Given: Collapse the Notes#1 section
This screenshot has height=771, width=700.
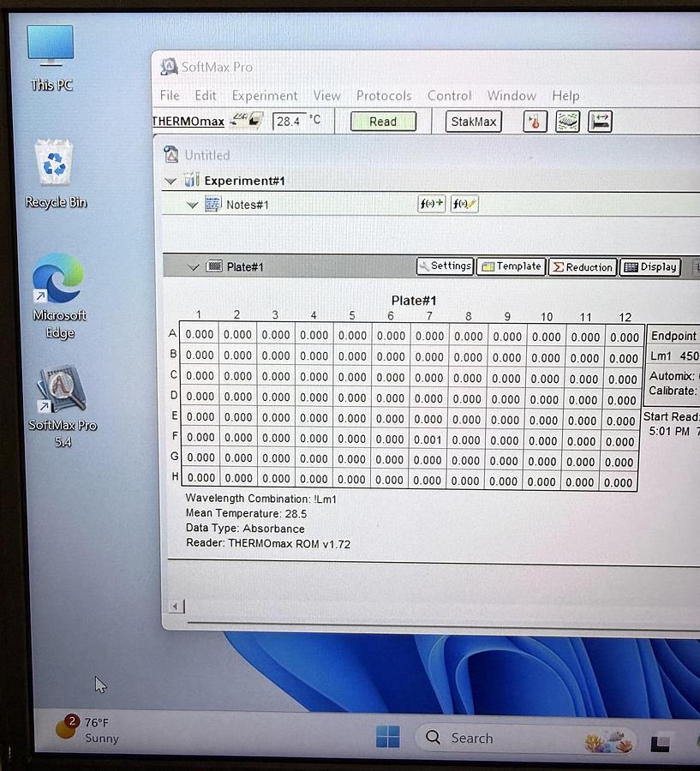Looking at the screenshot, I should (192, 205).
